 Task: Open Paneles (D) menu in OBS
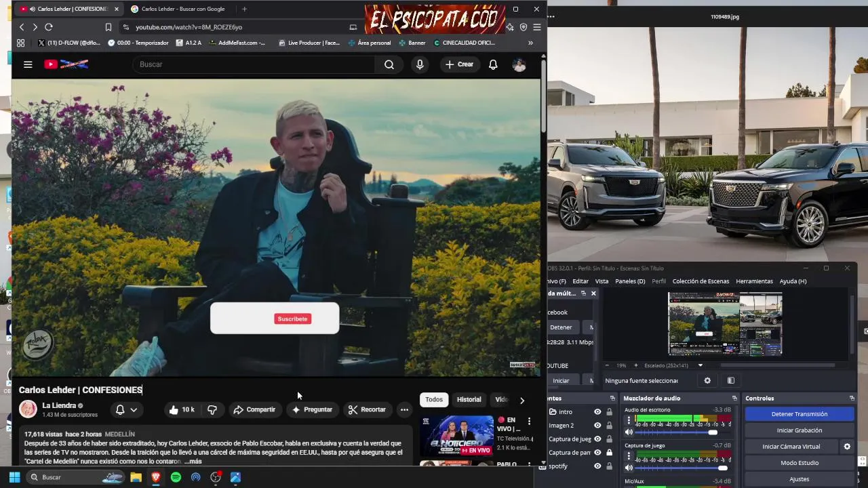[630, 281]
